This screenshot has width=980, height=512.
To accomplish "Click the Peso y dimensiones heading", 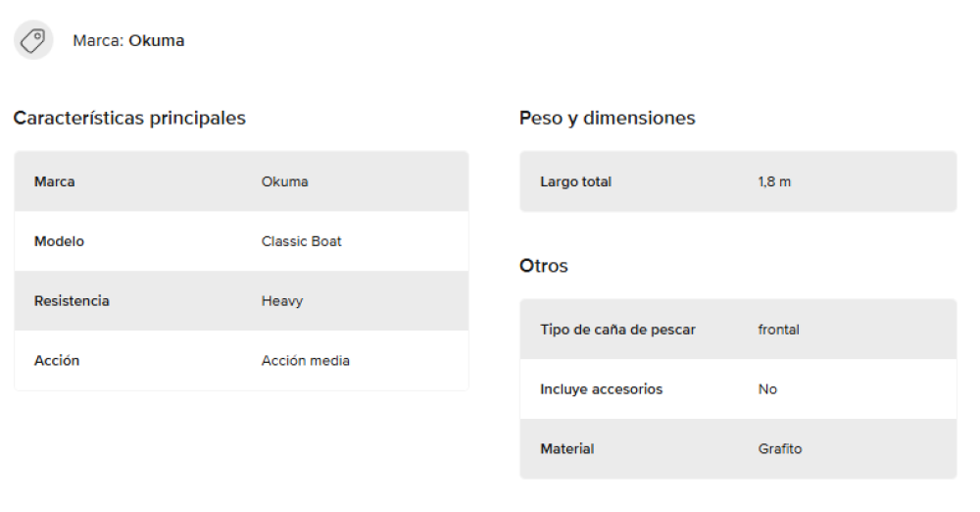I will [x=608, y=119].
